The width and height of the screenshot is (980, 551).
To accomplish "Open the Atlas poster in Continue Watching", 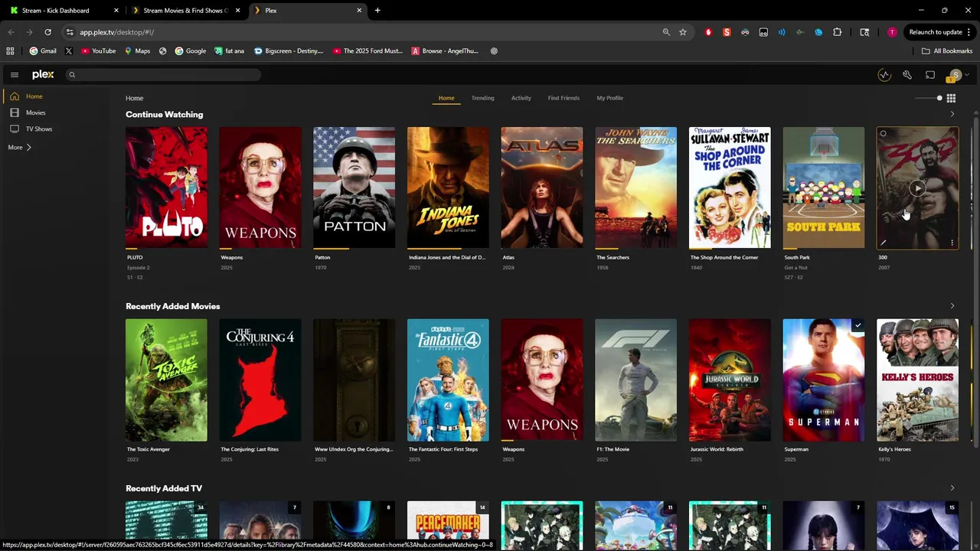I will [x=542, y=187].
